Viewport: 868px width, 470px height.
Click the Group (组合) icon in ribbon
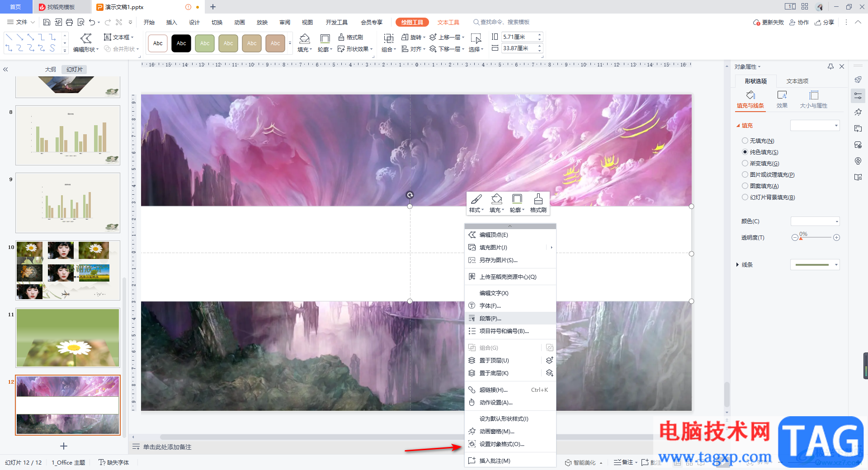click(388, 43)
